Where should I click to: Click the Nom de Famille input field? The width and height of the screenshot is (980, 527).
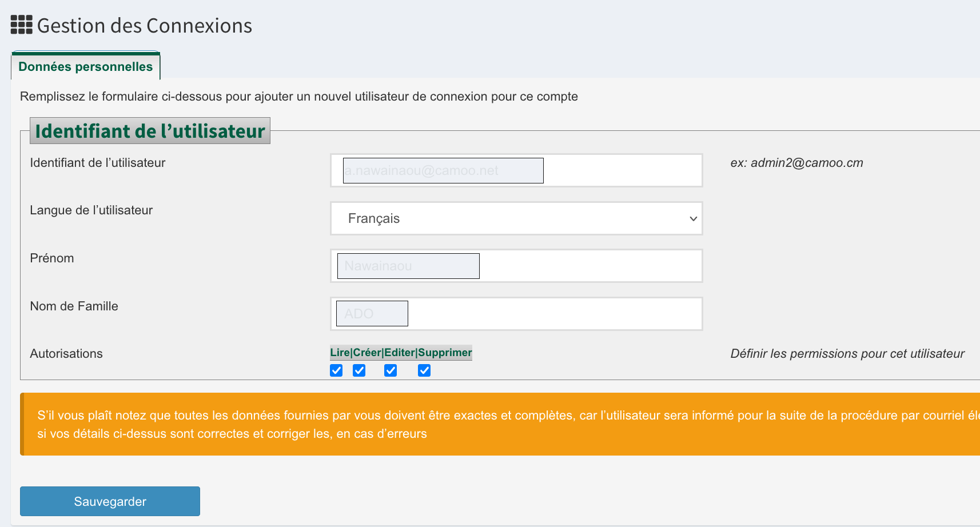click(x=516, y=314)
